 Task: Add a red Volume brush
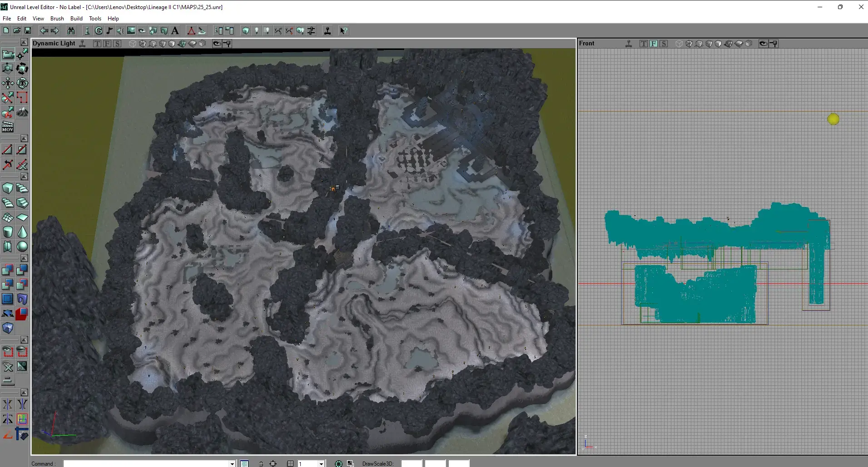point(22,314)
